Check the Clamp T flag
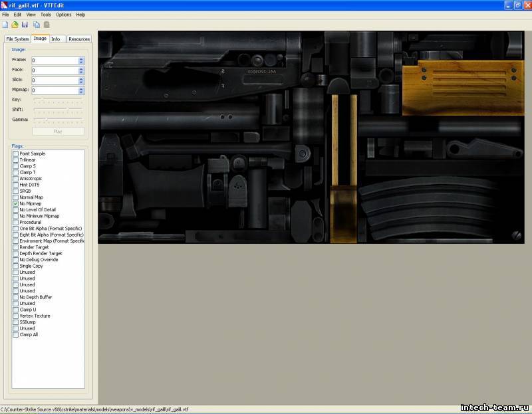This screenshot has height=414, width=532. [15, 172]
